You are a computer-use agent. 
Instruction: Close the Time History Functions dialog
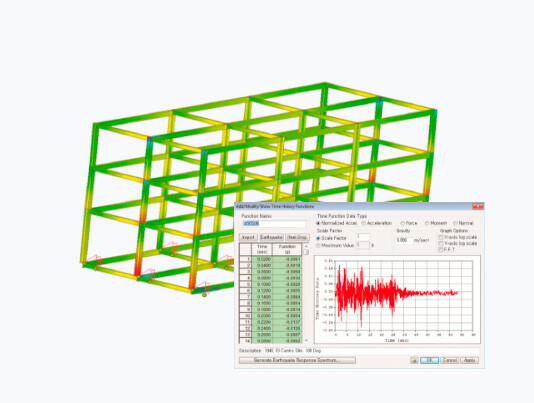[477, 206]
